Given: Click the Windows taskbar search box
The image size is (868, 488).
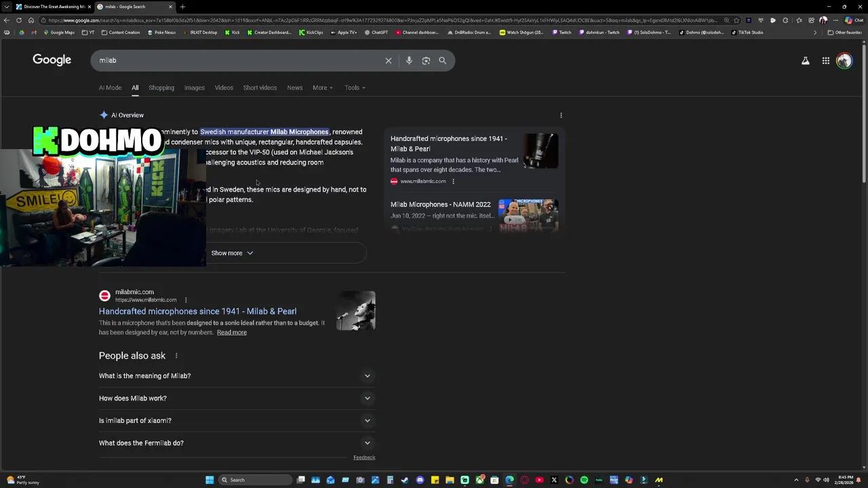Looking at the screenshot, I should [256, 480].
